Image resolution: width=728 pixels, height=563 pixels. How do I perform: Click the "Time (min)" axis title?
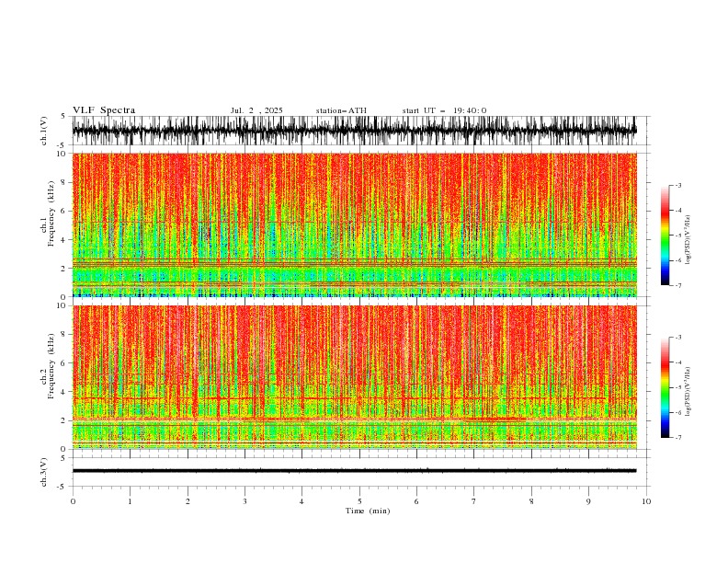pyautogui.click(x=368, y=511)
